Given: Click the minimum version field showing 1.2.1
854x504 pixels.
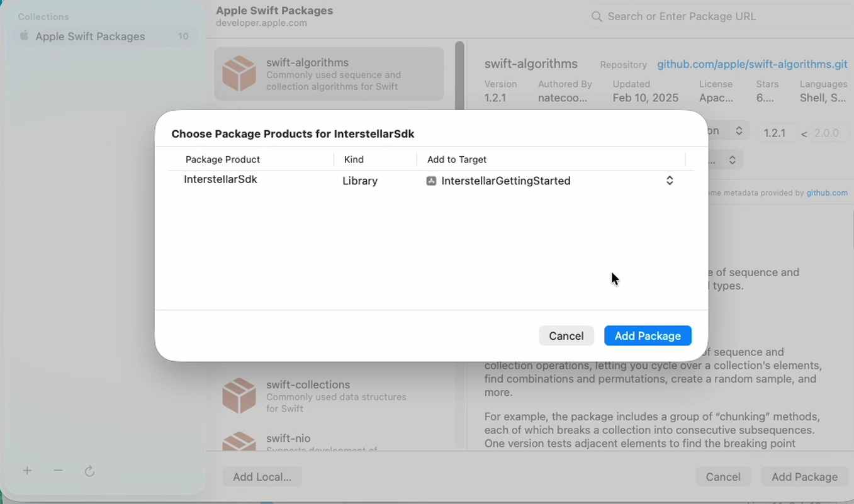Looking at the screenshot, I should click(777, 133).
